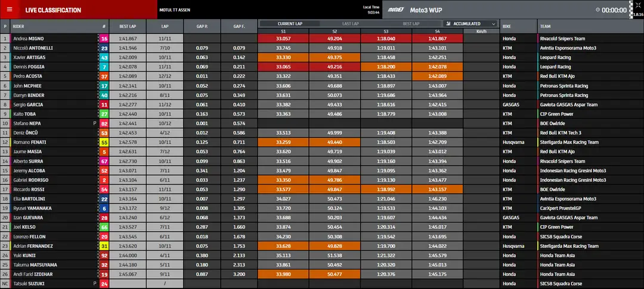Click the GAP P. column header
The width and height of the screenshot is (644, 289).
point(202,26)
